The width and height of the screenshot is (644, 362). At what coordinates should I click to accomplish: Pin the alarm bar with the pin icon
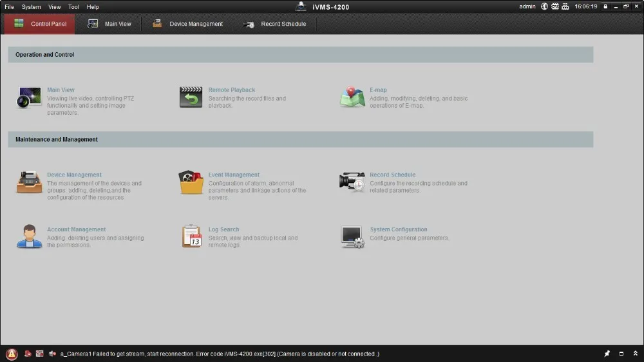[607, 354]
